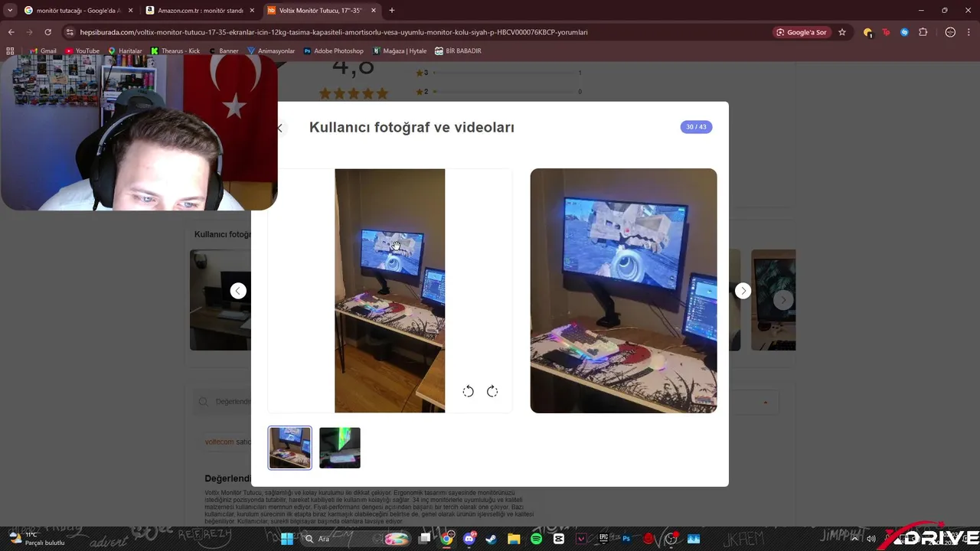Screen dimensions: 980x551
Task: Open Discord from the taskbar
Action: (469, 539)
